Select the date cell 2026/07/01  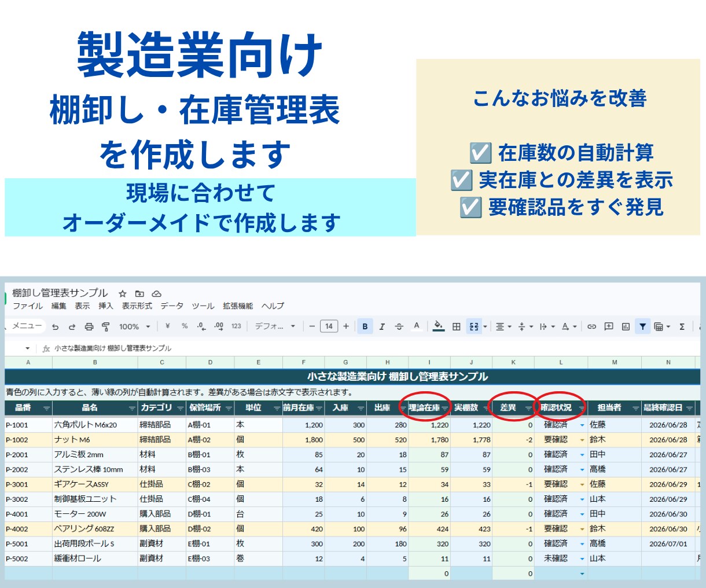(x=668, y=544)
